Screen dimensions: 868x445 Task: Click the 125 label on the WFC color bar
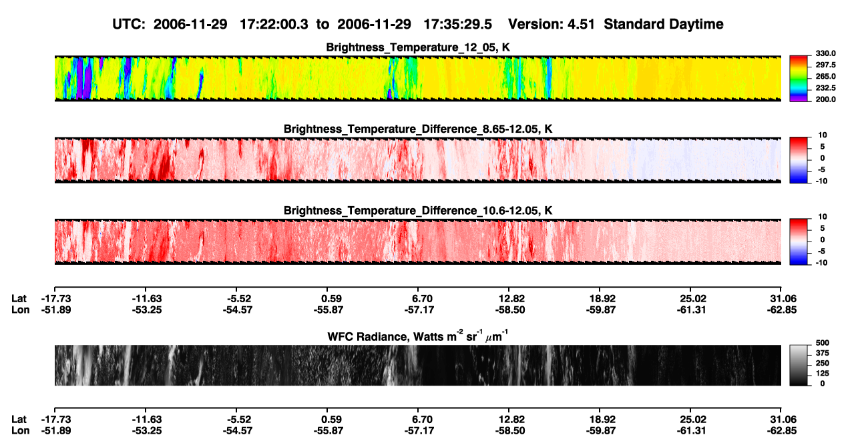tap(821, 374)
